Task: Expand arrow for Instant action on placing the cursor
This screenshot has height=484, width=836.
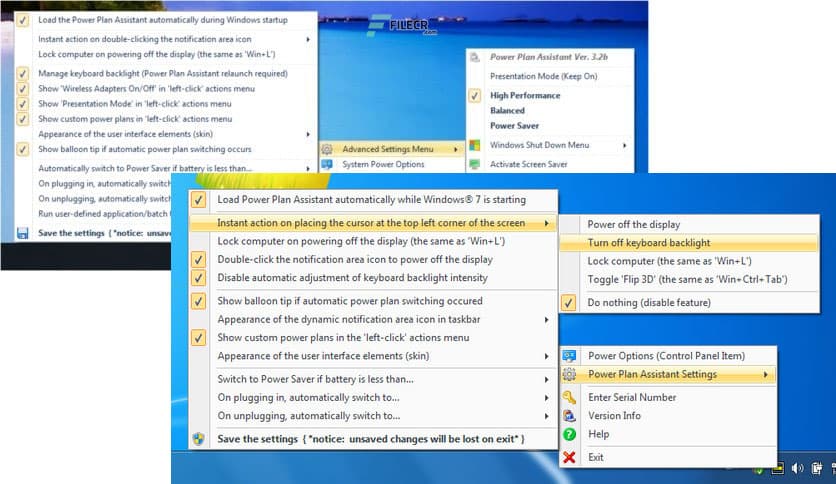Action: coord(546,223)
